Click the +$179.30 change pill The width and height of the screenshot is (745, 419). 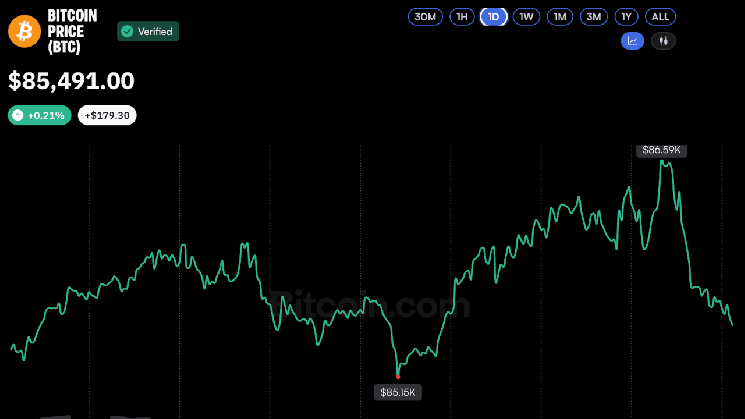107,115
